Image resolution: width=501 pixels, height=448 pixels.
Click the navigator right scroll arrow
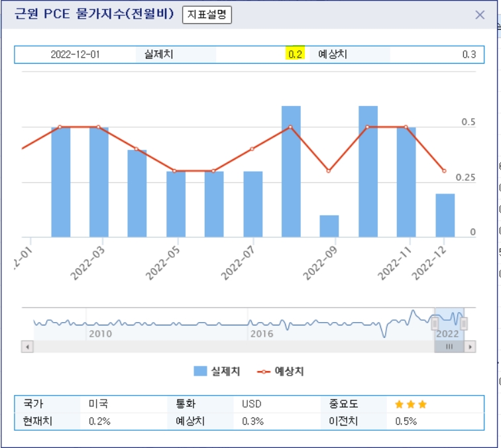point(470,347)
